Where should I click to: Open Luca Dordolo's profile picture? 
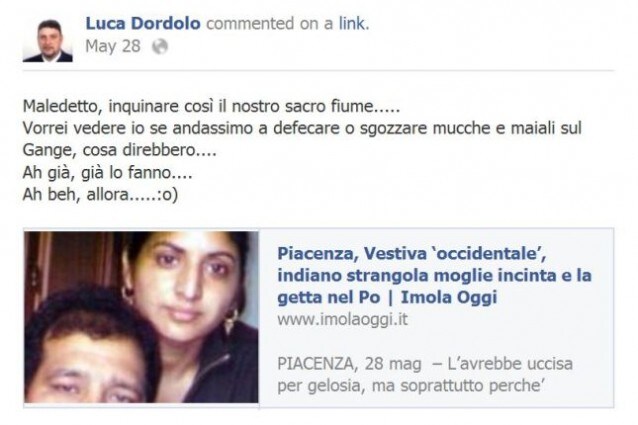coord(48,41)
